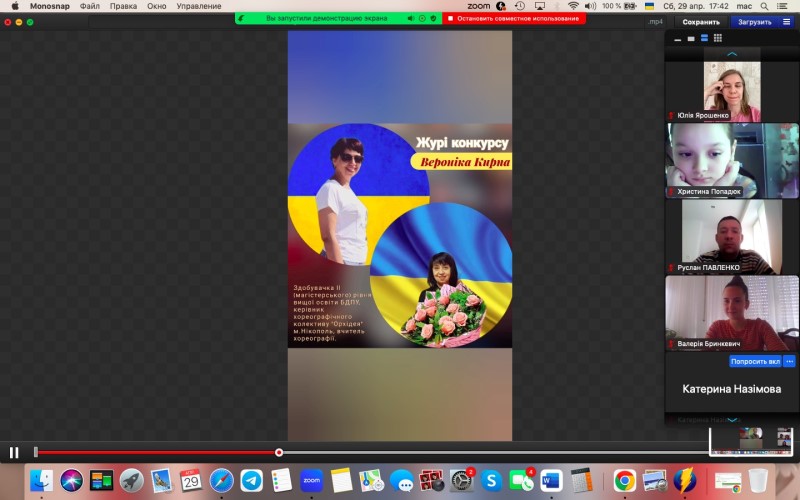Open the Monosnap menu
This screenshot has width=800, height=500.
click(49, 6)
